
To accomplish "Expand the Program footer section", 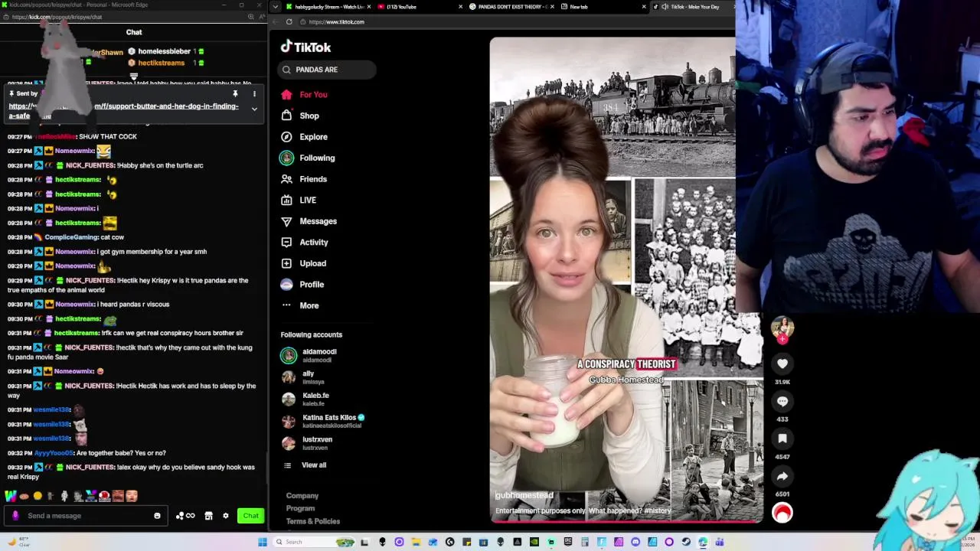I will [300, 509].
